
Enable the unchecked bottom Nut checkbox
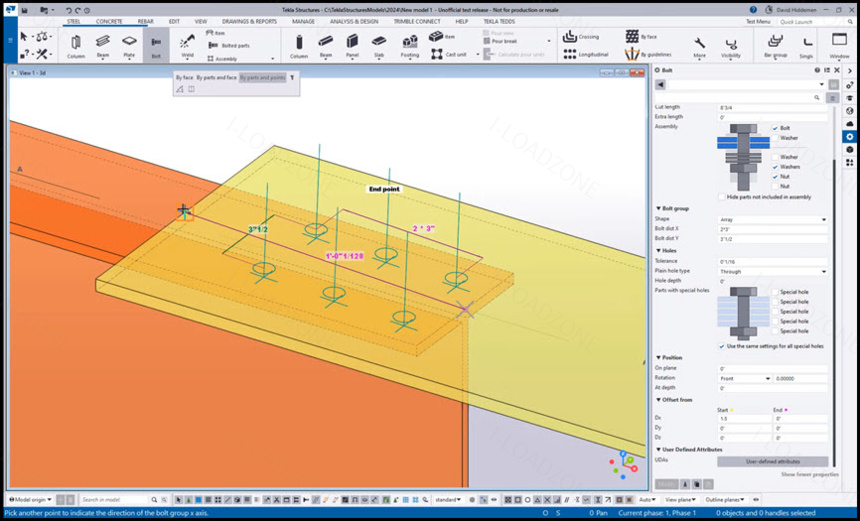(x=776, y=186)
